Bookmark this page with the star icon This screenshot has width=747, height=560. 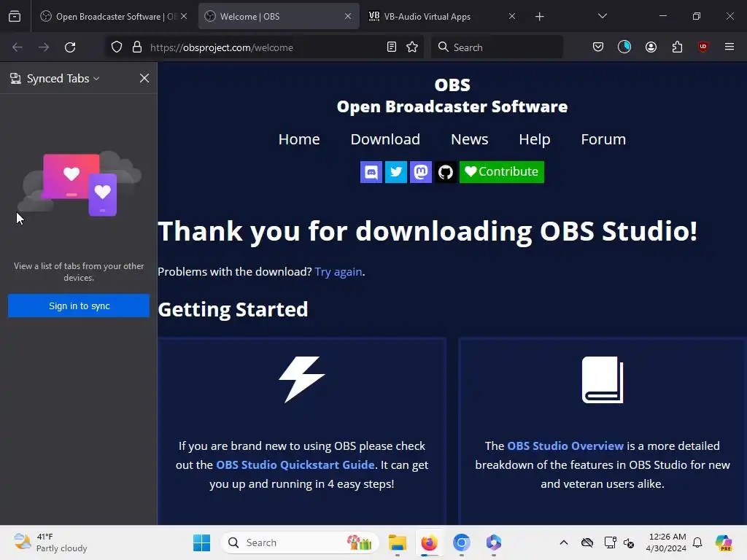click(x=412, y=47)
